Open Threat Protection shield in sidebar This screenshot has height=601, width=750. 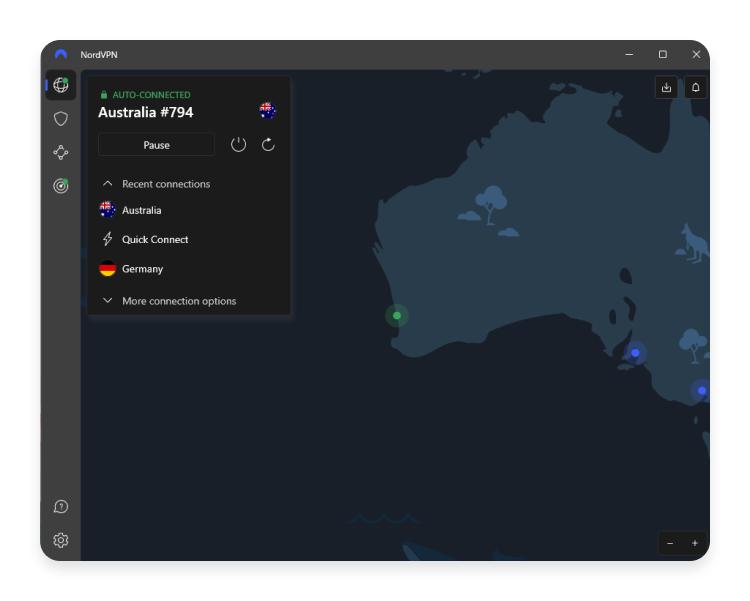tap(61, 119)
